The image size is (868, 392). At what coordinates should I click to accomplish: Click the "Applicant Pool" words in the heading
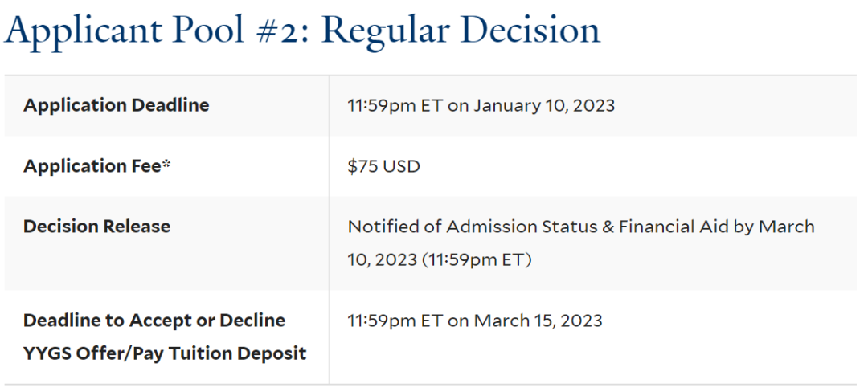coord(124,30)
